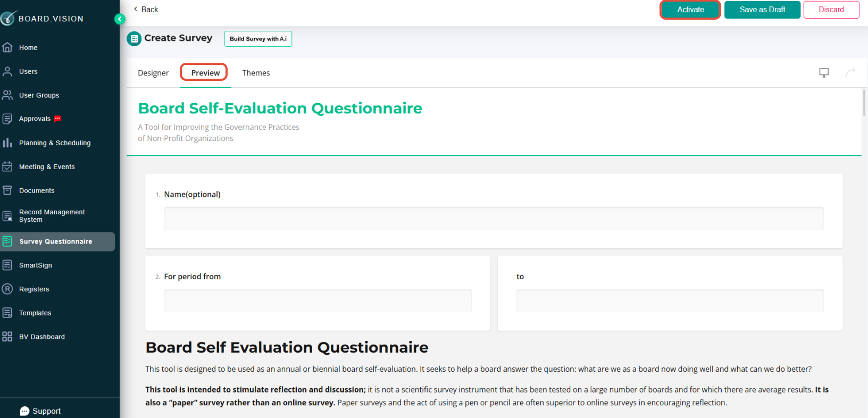The height and width of the screenshot is (418, 868).
Task: Open Meeting & Events section
Action: [x=47, y=166]
